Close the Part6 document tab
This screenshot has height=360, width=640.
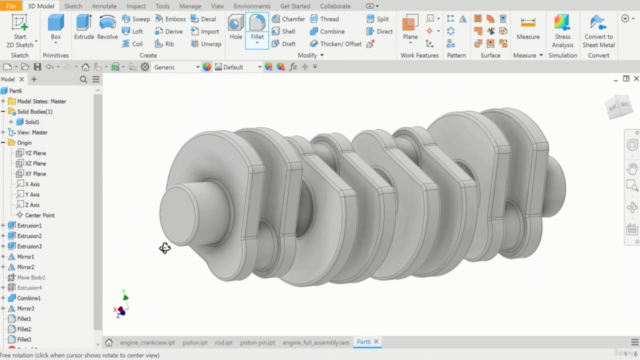pos(376,342)
